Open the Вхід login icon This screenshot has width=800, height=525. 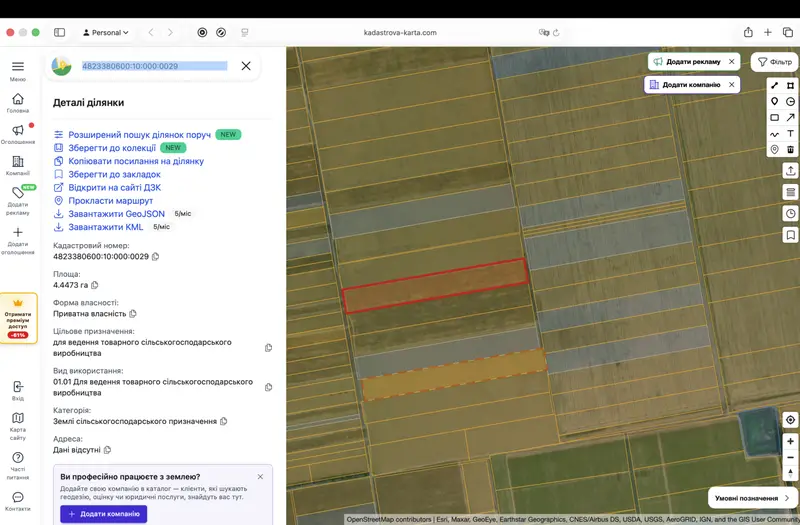click(x=18, y=387)
